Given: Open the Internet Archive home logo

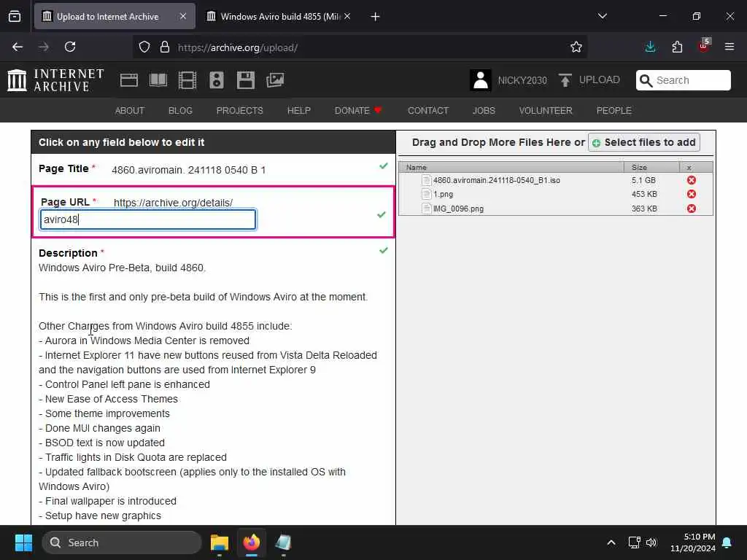Looking at the screenshot, I should pyautogui.click(x=55, y=80).
